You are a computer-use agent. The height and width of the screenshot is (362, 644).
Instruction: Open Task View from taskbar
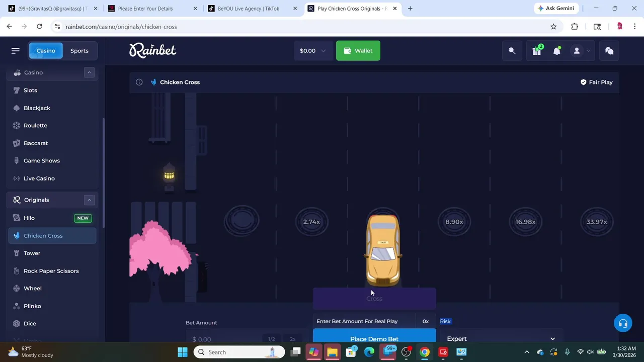[x=295, y=352]
